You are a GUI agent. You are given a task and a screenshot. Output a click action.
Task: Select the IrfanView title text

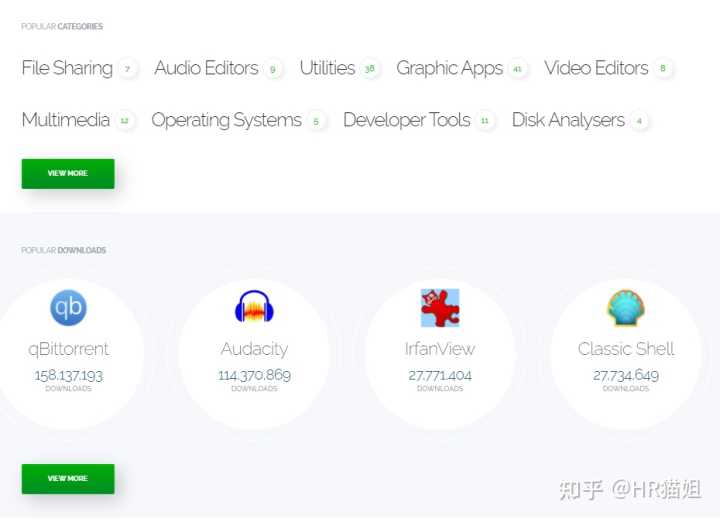440,349
